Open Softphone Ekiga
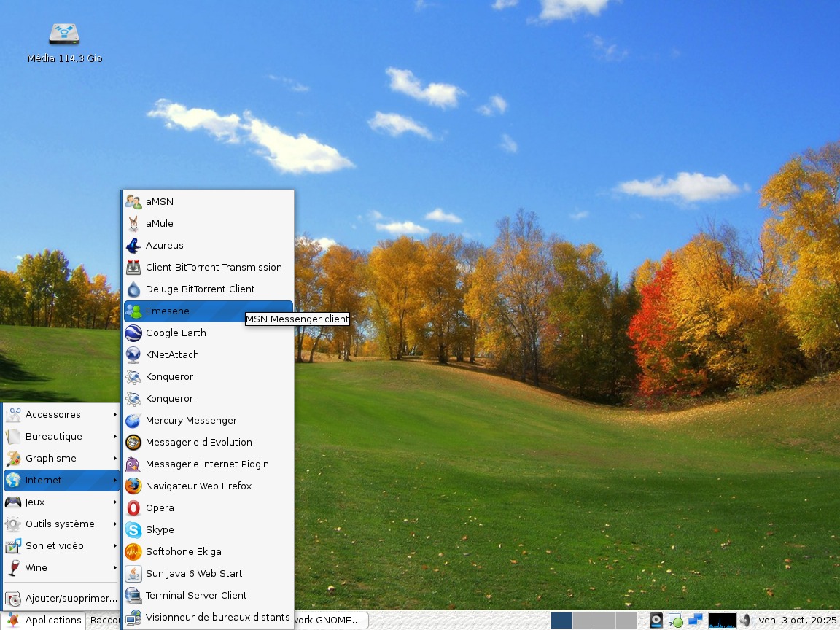 (209, 552)
